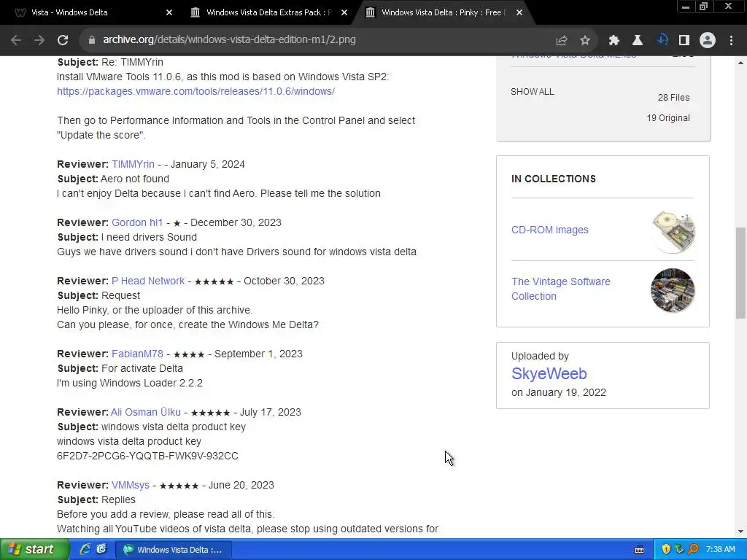Close the Vista - Windows Delta tab
Viewport: 747px width, 560px height.
tap(169, 12)
